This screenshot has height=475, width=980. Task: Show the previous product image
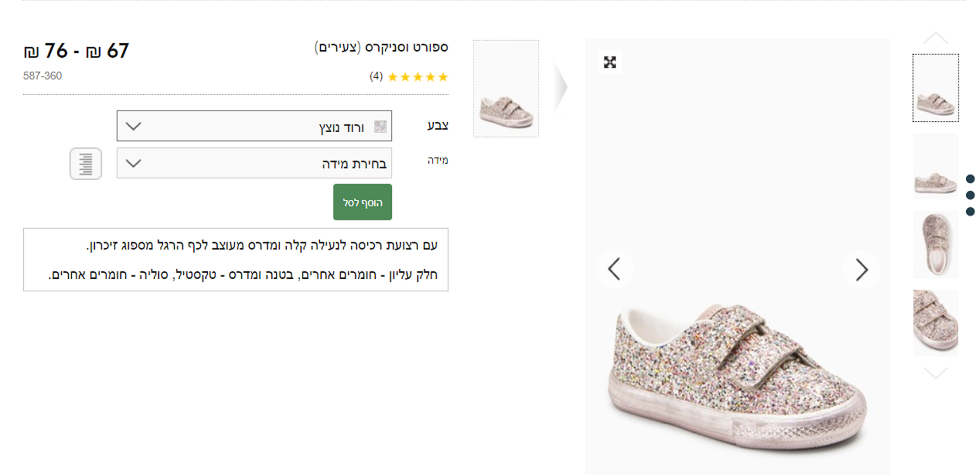[614, 269]
